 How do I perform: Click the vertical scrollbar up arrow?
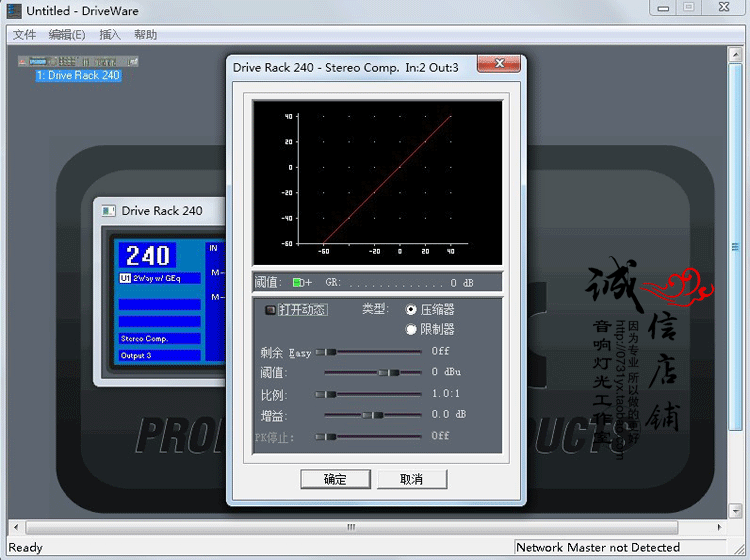[735, 54]
